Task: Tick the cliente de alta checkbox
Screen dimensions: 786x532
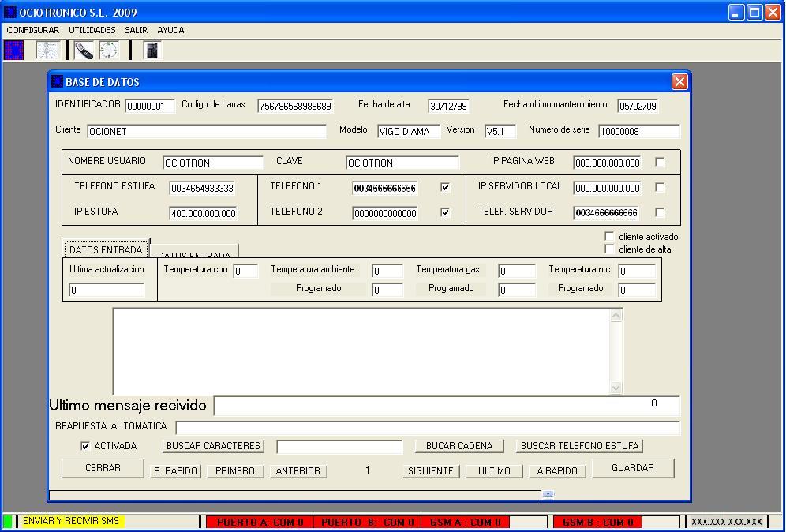Action: click(x=609, y=249)
